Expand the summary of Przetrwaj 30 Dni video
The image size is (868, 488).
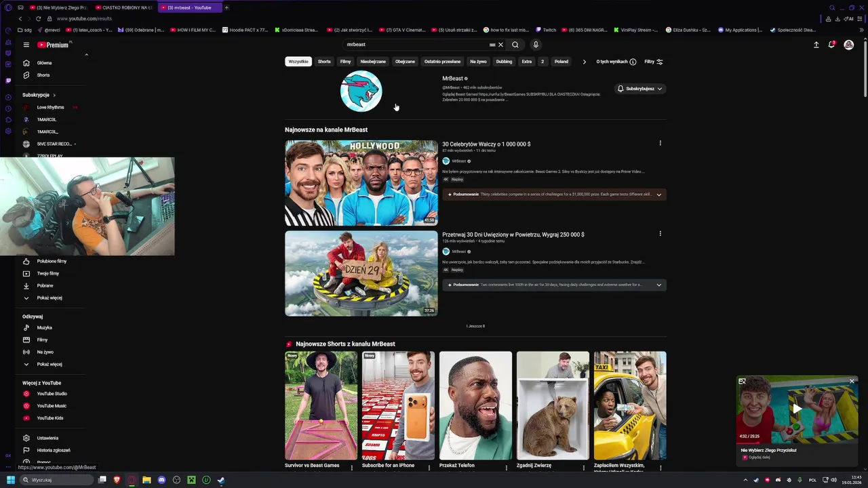coord(658,285)
